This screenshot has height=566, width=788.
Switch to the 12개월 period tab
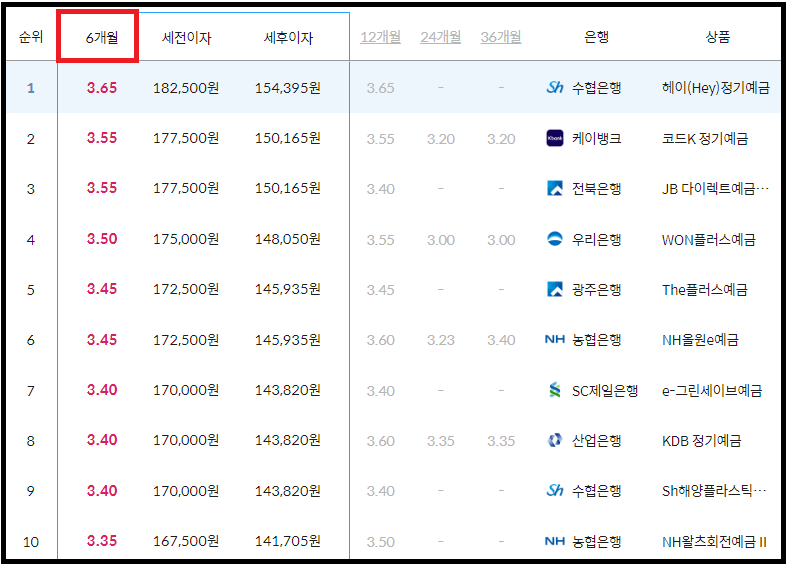(x=380, y=37)
